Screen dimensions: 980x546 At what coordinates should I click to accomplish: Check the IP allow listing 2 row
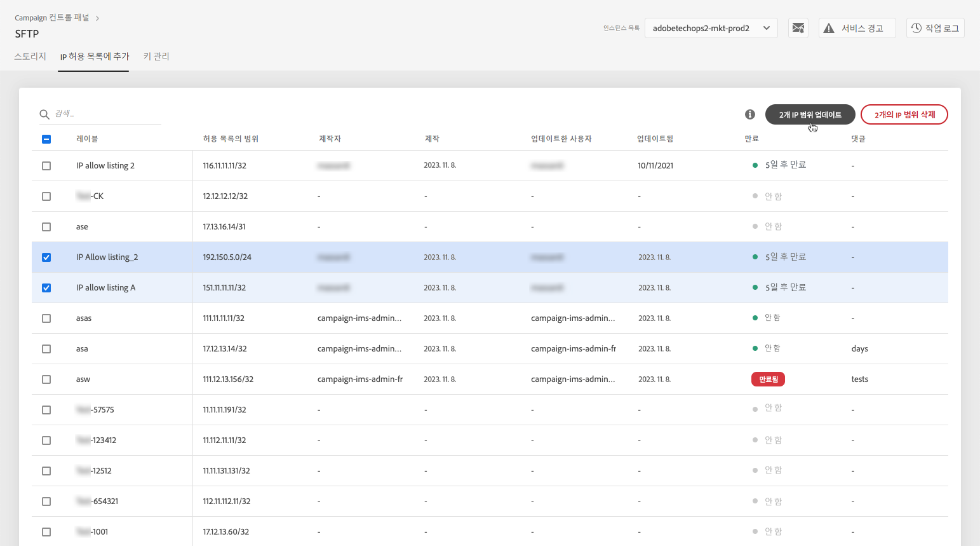[46, 166]
